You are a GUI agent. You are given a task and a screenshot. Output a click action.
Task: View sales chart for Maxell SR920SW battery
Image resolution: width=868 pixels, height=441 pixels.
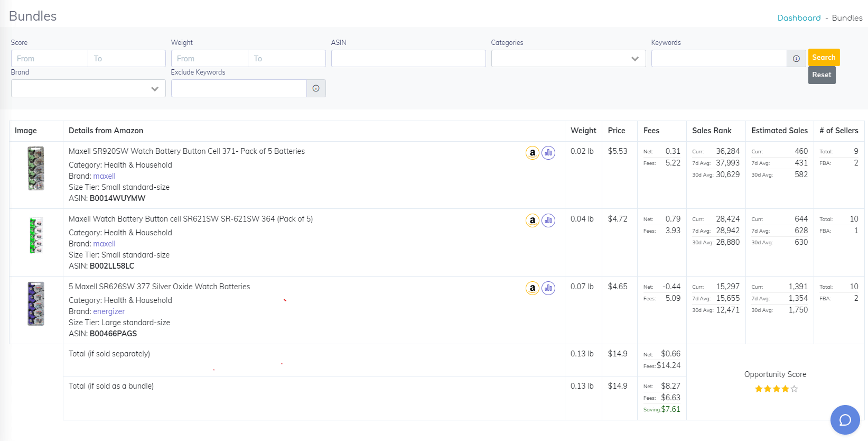click(x=548, y=153)
